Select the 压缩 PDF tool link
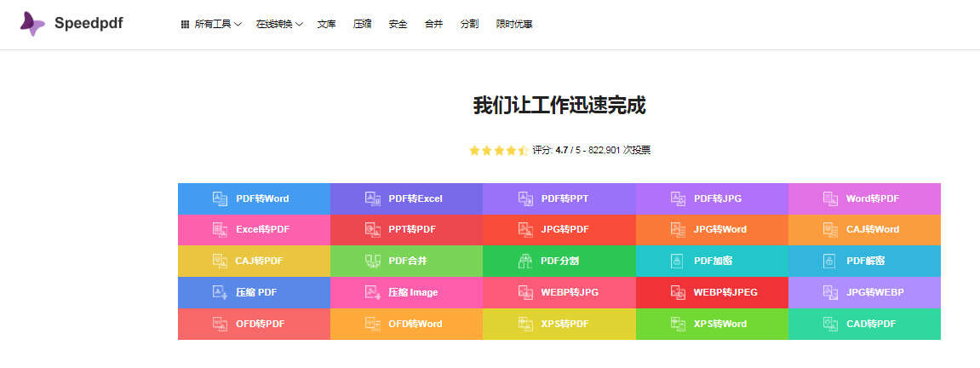This screenshot has height=368, width=980. tap(255, 292)
